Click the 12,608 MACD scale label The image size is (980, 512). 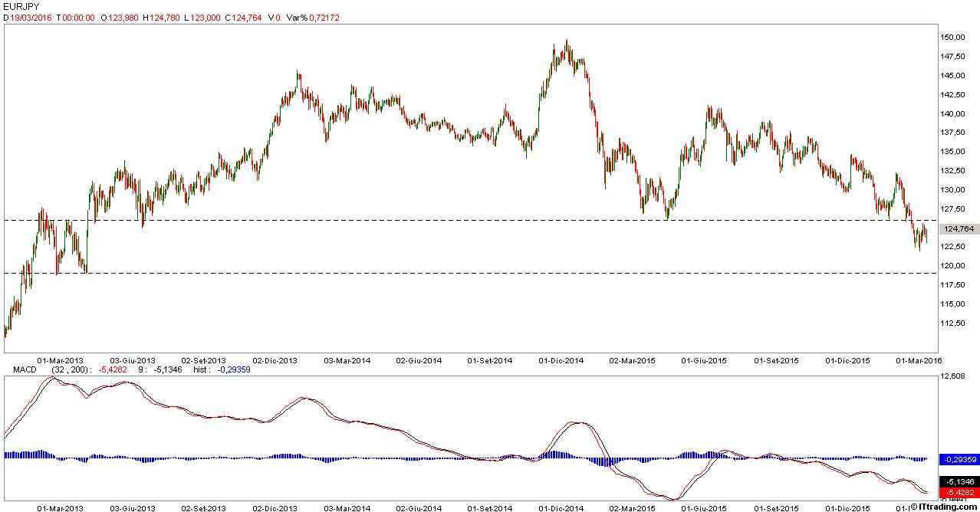(x=953, y=376)
